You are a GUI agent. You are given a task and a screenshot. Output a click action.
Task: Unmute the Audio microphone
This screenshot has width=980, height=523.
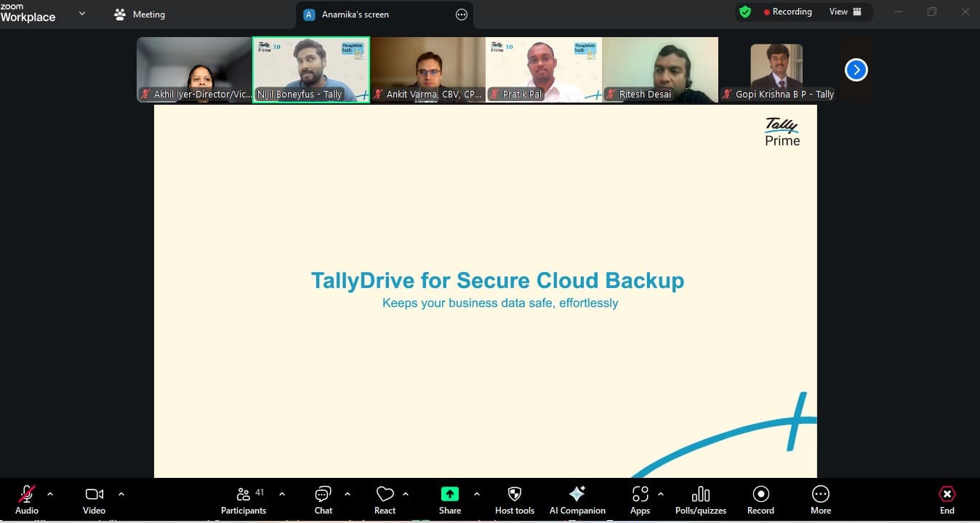pyautogui.click(x=27, y=500)
